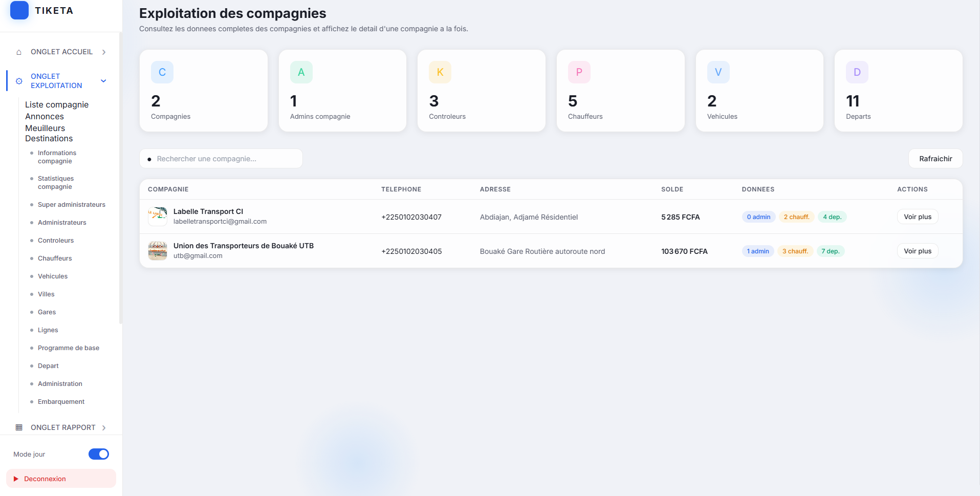Open the Onglet Rapport menu

pos(61,427)
